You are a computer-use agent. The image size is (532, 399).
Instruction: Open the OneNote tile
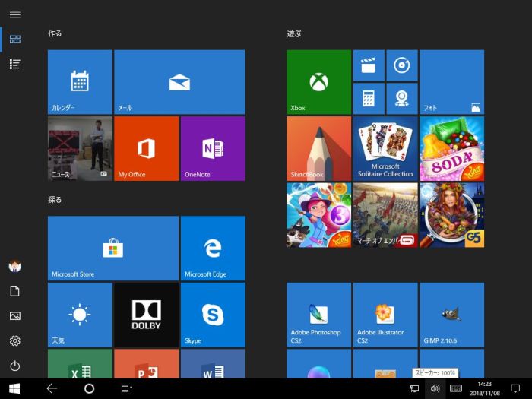coord(212,148)
